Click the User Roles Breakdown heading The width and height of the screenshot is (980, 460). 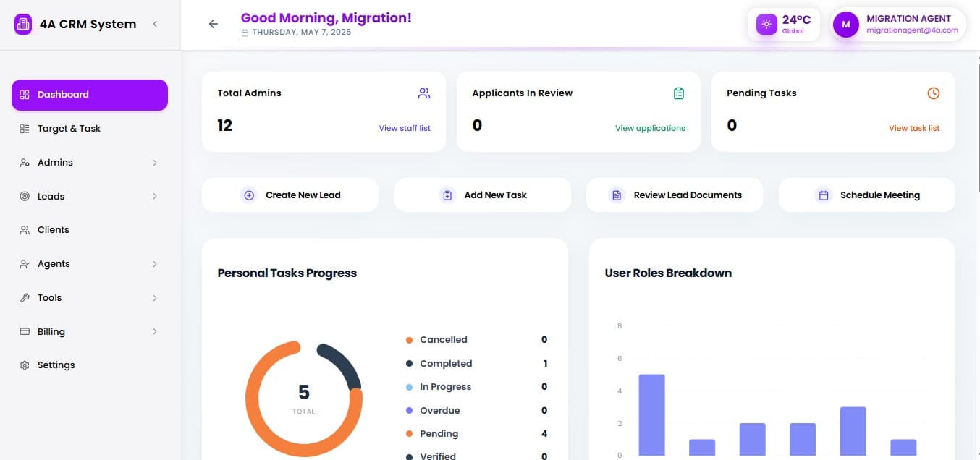click(668, 273)
